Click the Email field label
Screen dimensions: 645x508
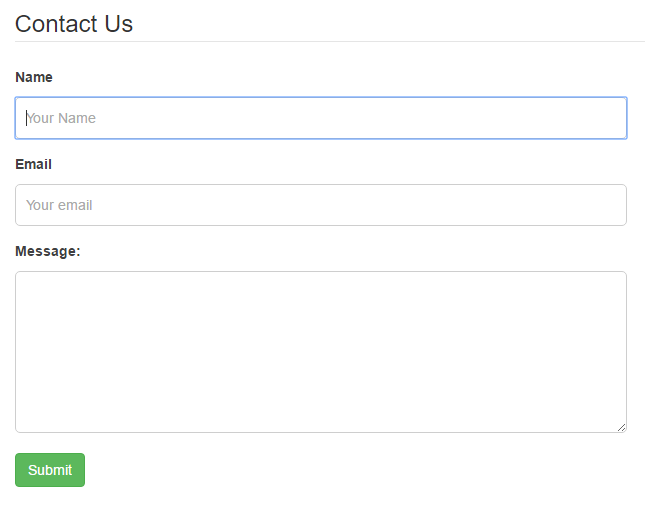[34, 164]
